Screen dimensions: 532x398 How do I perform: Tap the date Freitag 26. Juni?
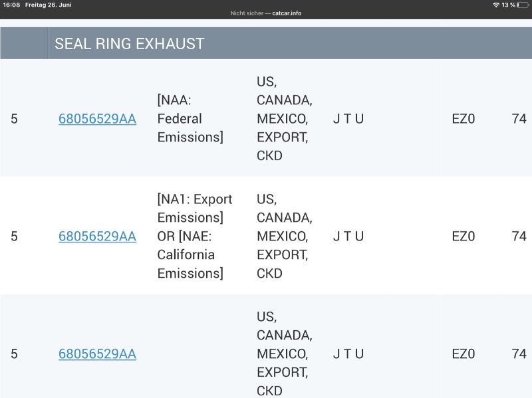pos(49,5)
